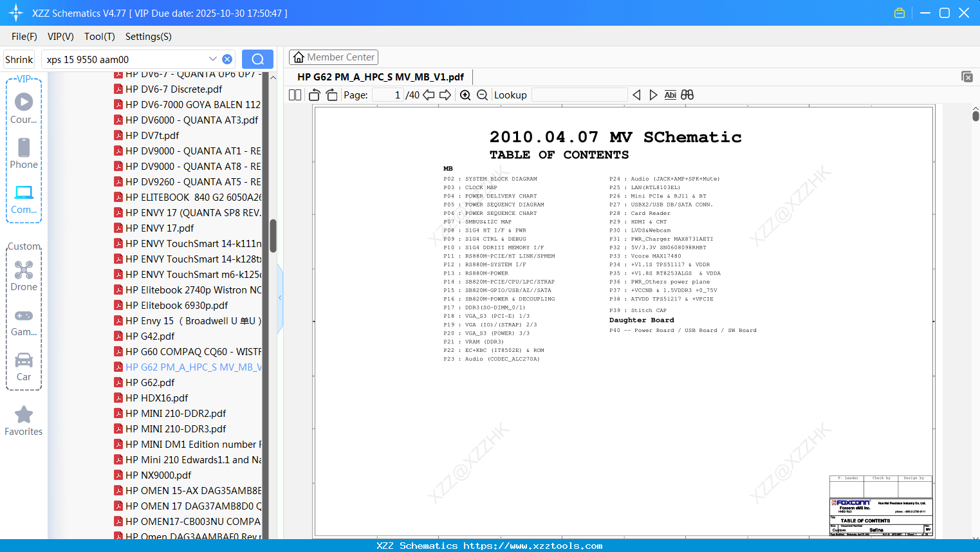Zoom out of the schematic
Image resolution: width=980 pixels, height=552 pixels.
click(x=483, y=95)
